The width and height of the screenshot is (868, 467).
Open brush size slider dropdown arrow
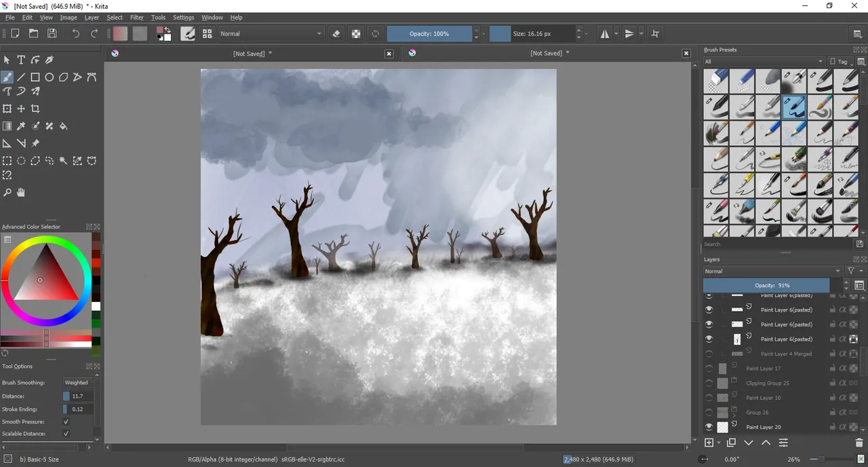587,33
